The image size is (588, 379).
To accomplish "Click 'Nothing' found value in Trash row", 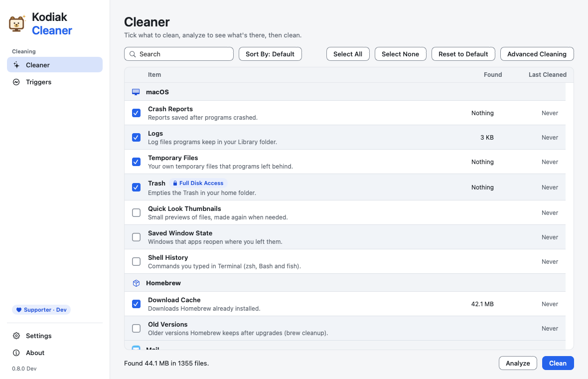I will tap(482, 187).
